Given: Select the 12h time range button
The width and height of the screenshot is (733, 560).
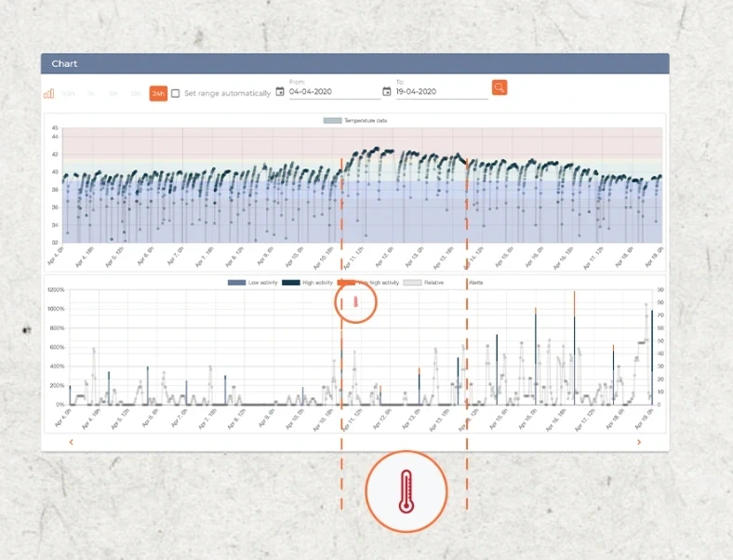Looking at the screenshot, I should 136,93.
